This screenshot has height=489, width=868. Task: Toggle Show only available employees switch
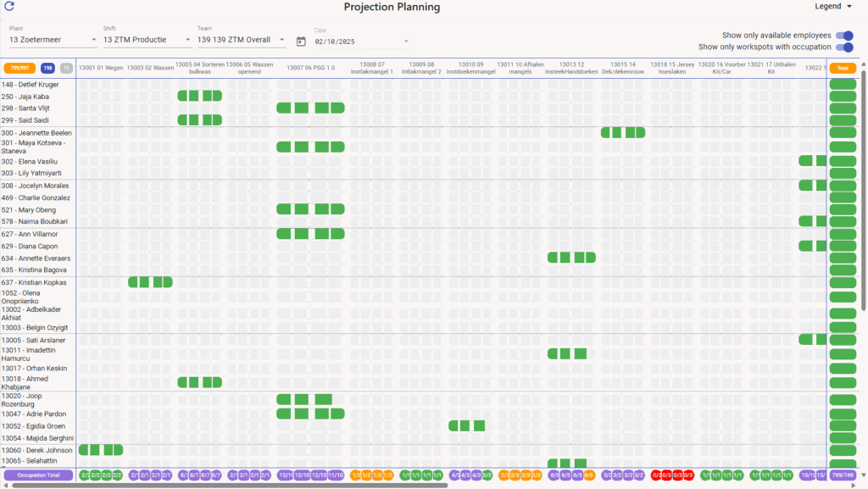coord(844,36)
